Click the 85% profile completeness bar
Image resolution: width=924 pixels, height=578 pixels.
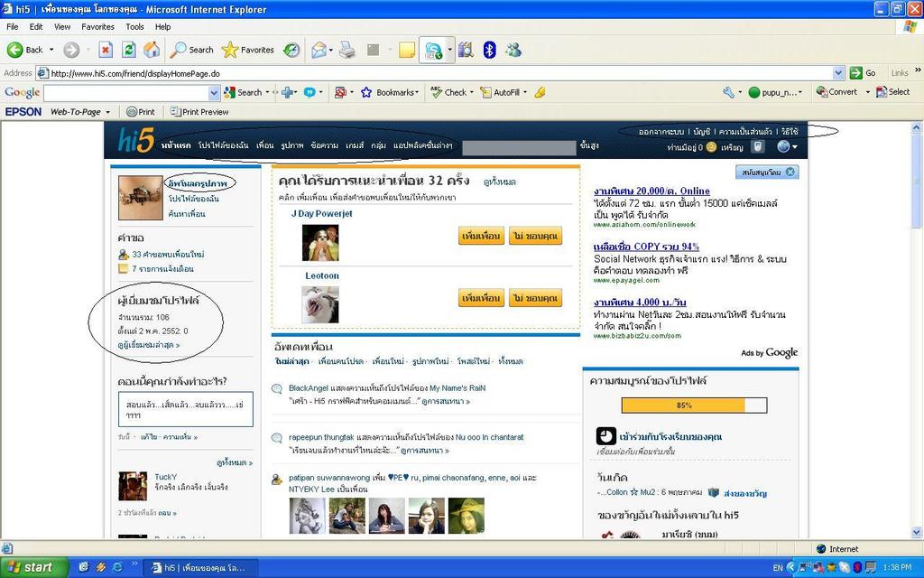click(x=694, y=406)
